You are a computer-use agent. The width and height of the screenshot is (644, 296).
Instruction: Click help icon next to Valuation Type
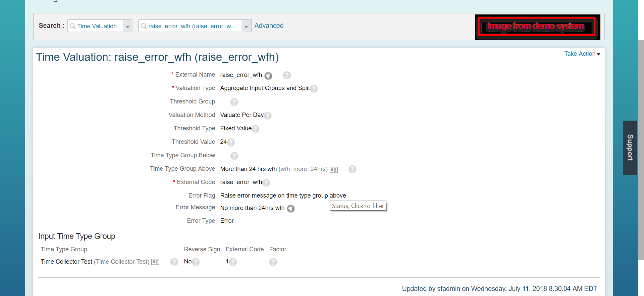[x=314, y=89]
